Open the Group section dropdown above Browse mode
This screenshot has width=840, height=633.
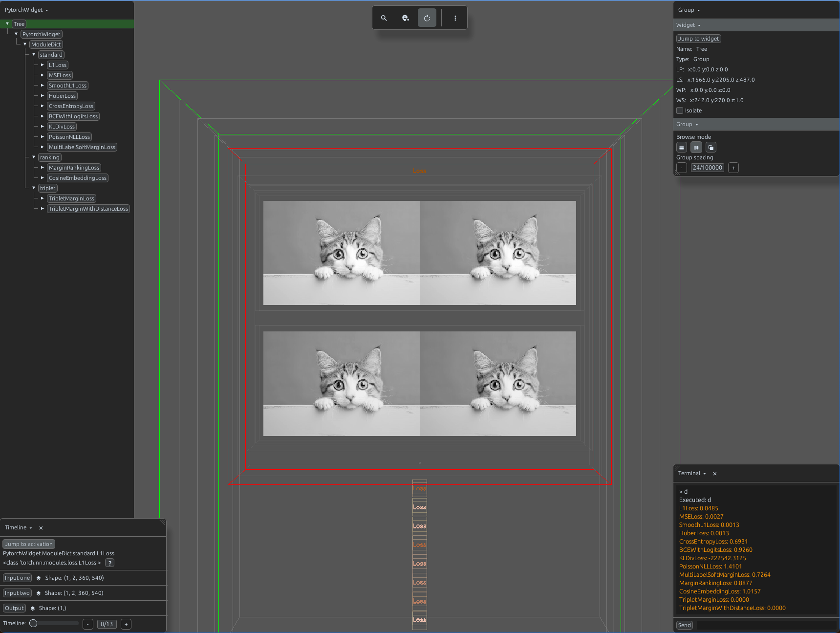click(687, 124)
